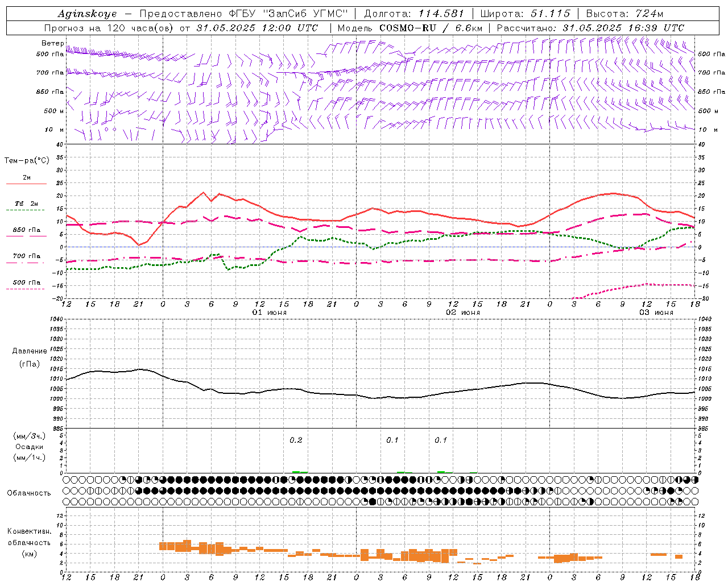Click the Модель COSMO-RU / 6.6км label
Image resolution: width=728 pixels, height=582 pixels.
click(x=410, y=28)
